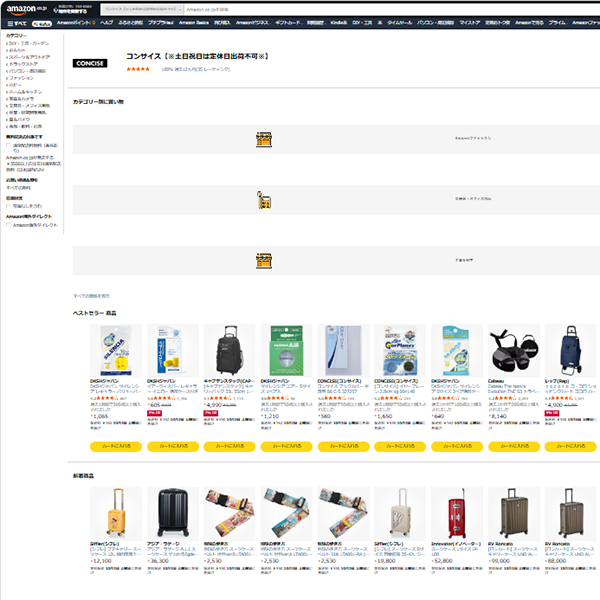Open the Amazon.co.jp logo home link
This screenshot has width=600, height=600.
tap(26, 9)
